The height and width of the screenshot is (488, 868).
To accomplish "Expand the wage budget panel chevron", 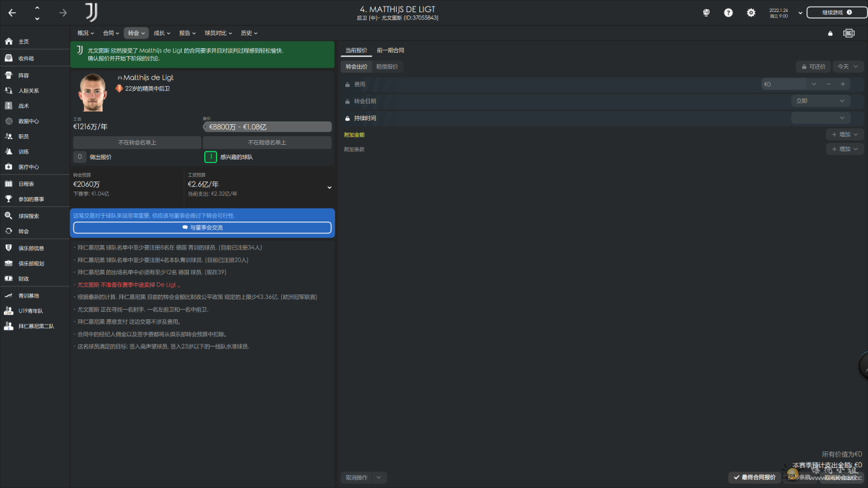I will pyautogui.click(x=329, y=188).
